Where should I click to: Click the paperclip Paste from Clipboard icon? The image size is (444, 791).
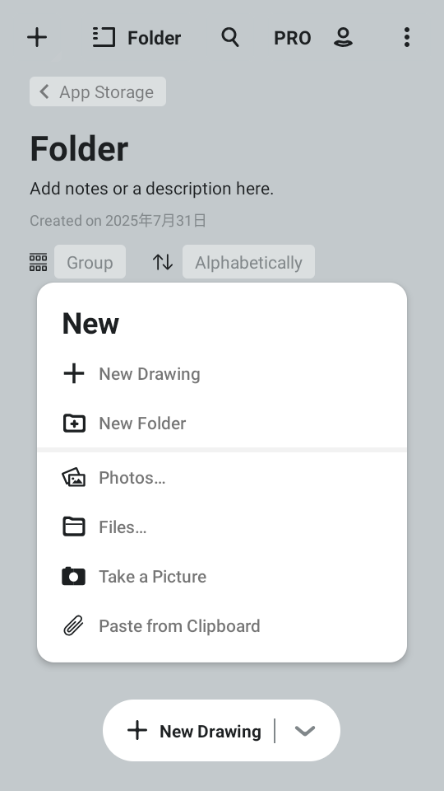pyautogui.click(x=74, y=626)
